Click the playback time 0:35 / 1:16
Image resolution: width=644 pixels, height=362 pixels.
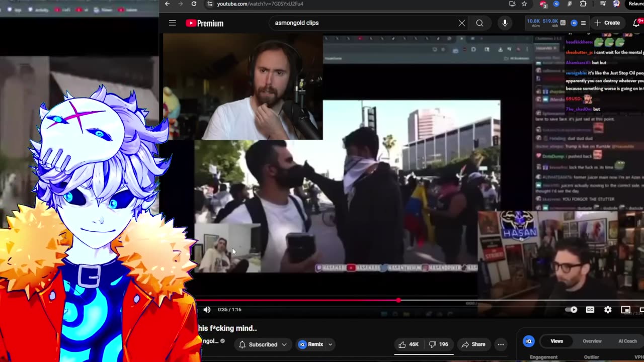tap(229, 310)
